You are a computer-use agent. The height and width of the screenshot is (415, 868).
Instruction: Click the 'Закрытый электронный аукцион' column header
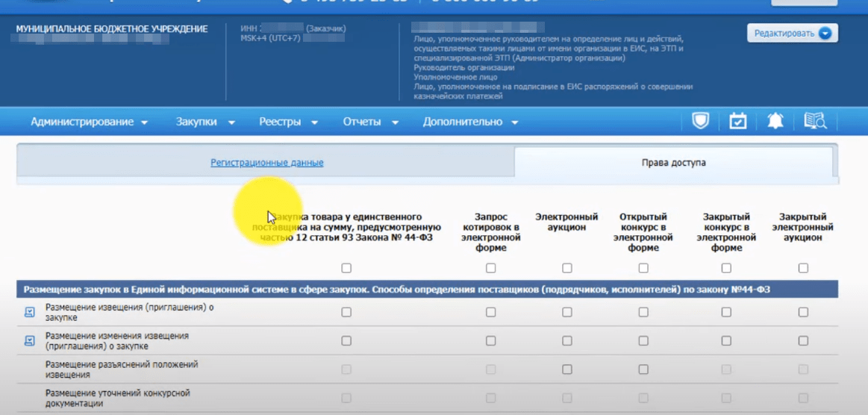tap(802, 227)
